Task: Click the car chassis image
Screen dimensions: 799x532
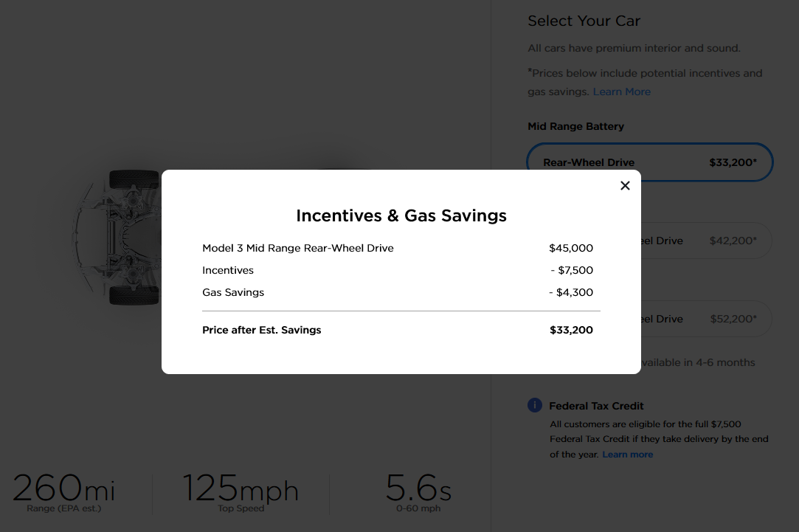Action: [x=118, y=238]
